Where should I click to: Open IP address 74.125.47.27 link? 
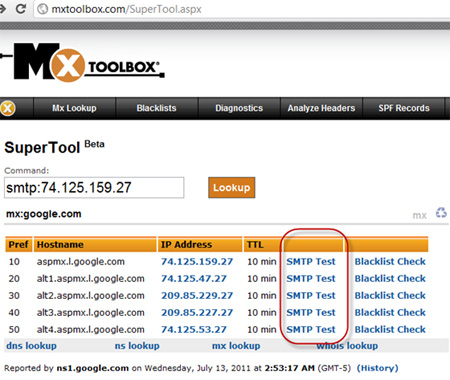(194, 279)
